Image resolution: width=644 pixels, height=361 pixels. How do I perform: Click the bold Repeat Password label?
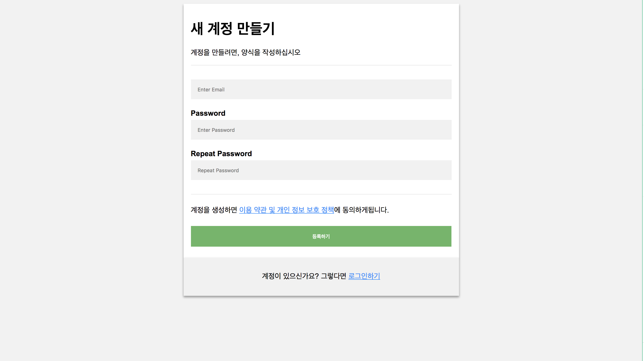[221, 153]
